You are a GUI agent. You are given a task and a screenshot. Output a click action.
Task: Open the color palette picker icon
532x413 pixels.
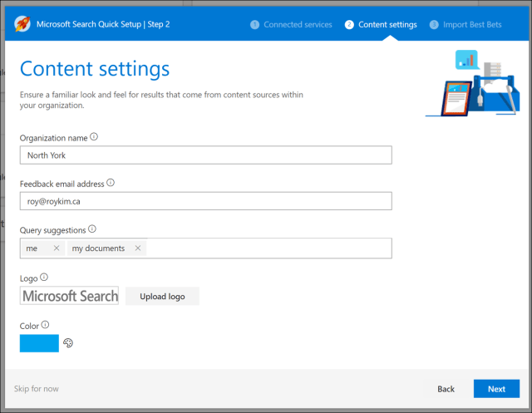point(68,343)
